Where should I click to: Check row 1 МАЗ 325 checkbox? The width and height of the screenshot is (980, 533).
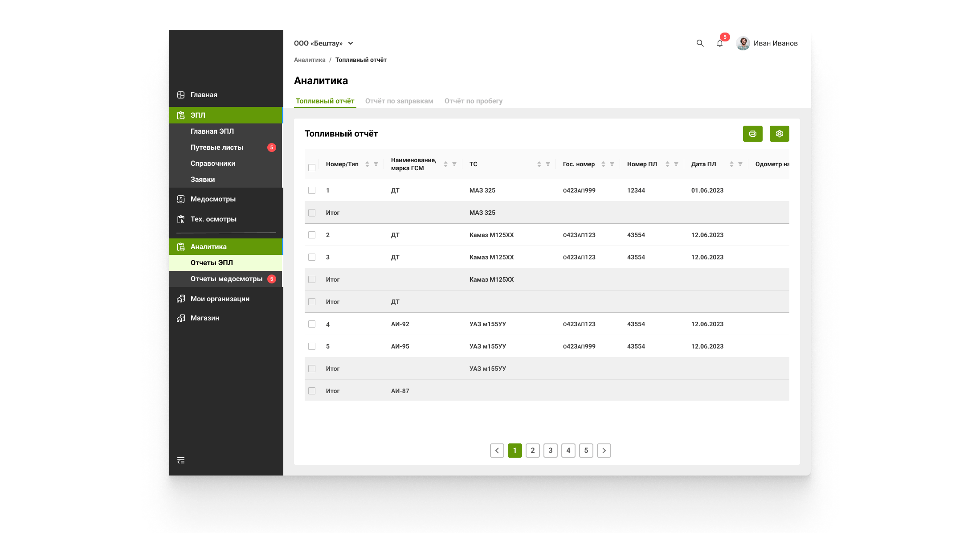click(x=312, y=190)
